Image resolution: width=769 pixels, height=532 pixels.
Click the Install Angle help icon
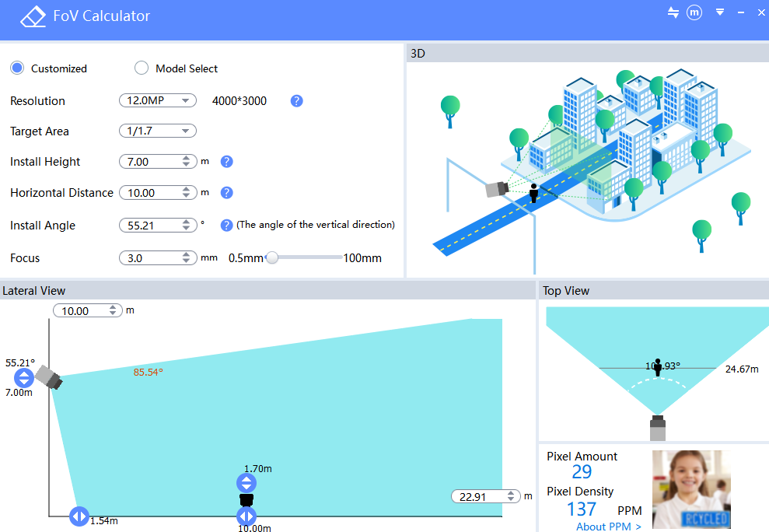click(x=226, y=226)
